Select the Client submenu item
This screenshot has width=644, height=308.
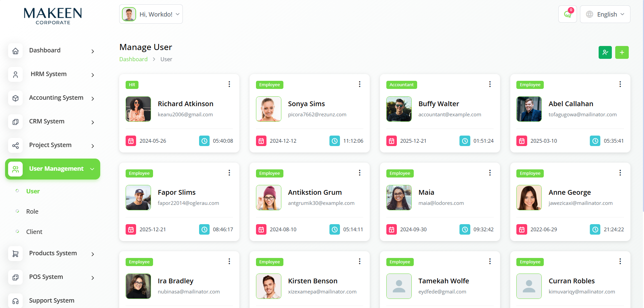(x=34, y=232)
